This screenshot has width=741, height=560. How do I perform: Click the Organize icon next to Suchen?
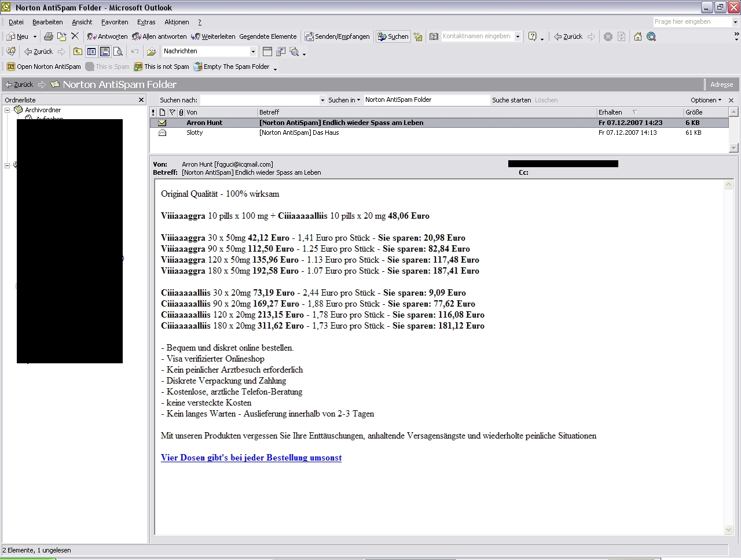[x=418, y=36]
